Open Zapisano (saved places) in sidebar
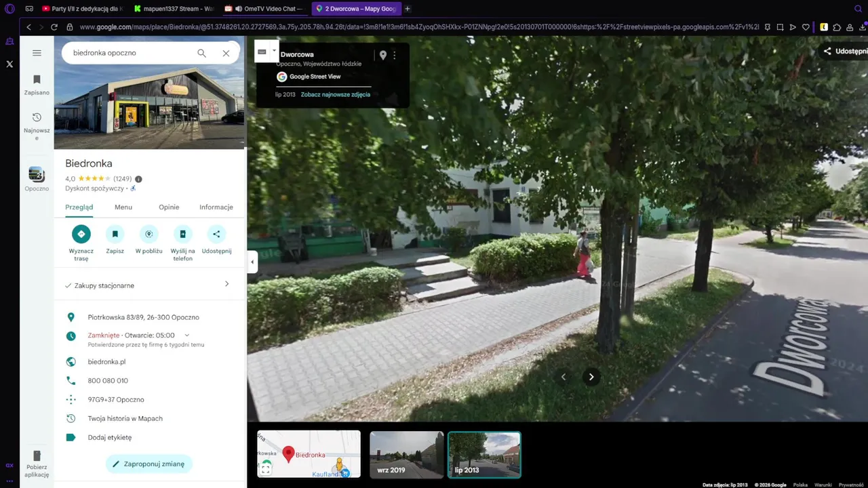 (37, 85)
